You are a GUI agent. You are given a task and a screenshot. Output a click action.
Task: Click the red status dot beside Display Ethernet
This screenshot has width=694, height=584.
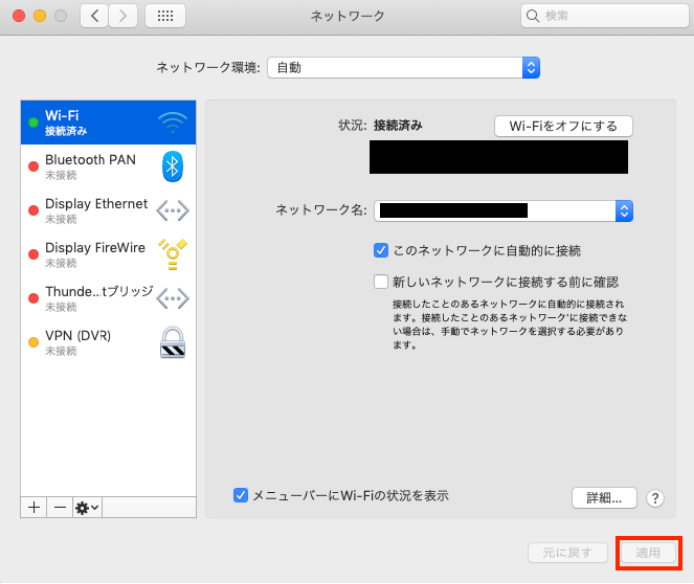33,210
